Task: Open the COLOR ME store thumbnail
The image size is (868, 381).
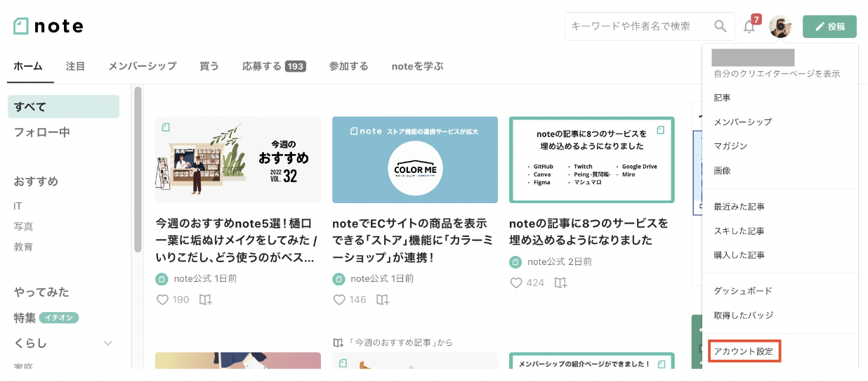Action: tap(415, 160)
